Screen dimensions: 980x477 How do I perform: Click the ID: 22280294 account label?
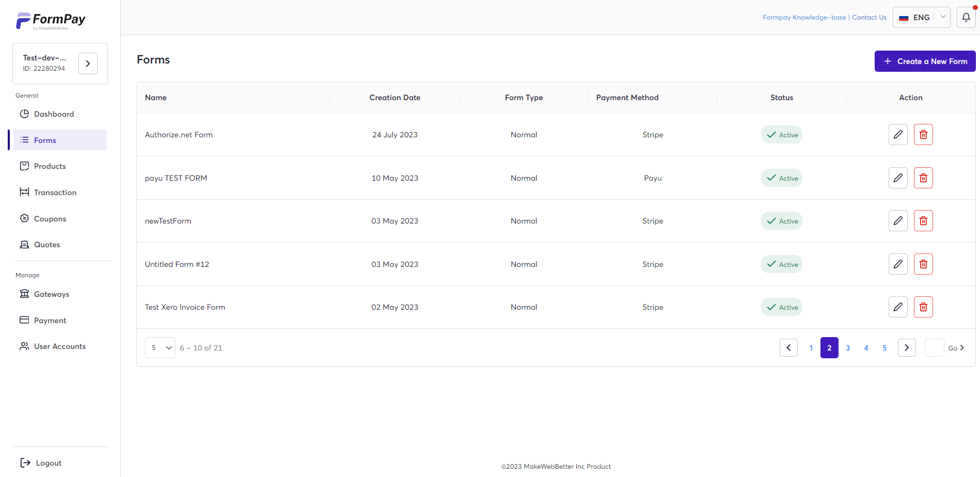[x=44, y=69]
